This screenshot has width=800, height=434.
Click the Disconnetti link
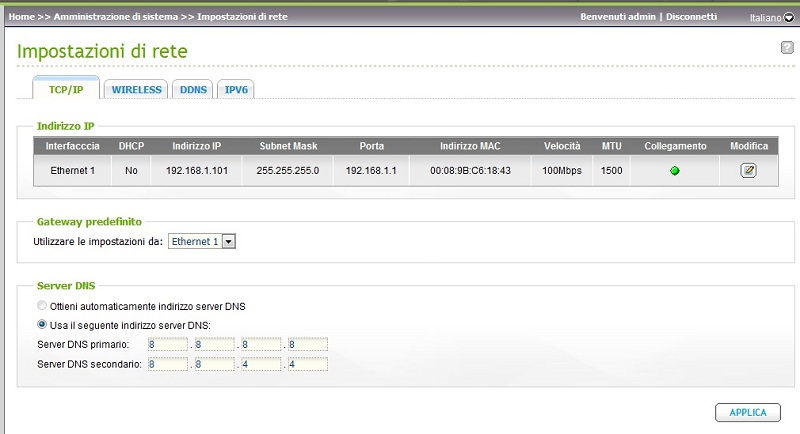pyautogui.click(x=692, y=17)
